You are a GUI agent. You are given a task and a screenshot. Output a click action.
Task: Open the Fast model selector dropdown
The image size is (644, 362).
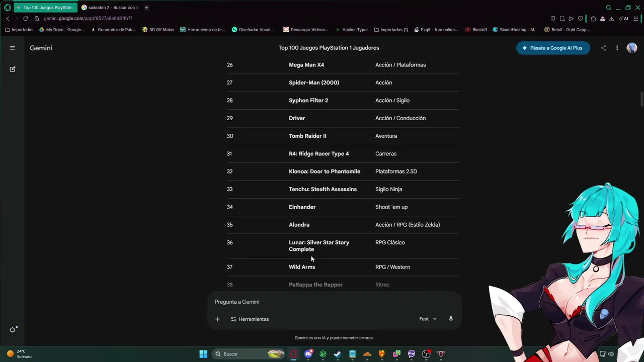point(428,319)
